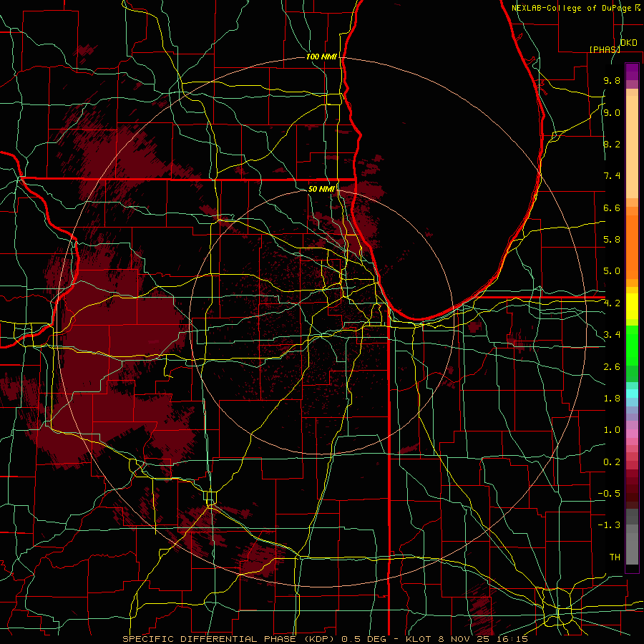Screen dimensions: 644x644
Task: Pick the dark orange color bar segment
Action: tap(632, 248)
